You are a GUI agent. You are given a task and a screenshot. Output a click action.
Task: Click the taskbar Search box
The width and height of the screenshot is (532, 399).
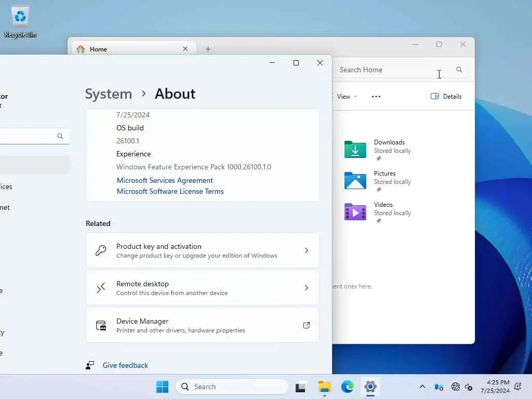[x=232, y=387]
